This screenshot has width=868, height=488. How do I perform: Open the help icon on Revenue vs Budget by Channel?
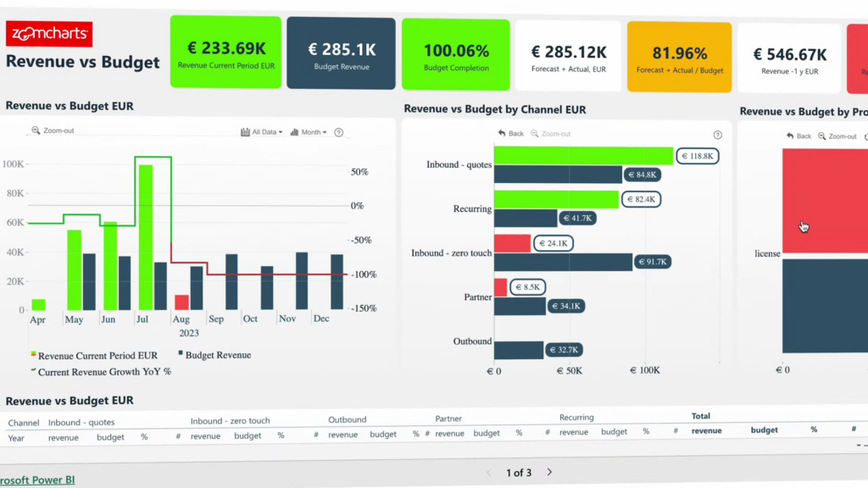[x=717, y=135]
